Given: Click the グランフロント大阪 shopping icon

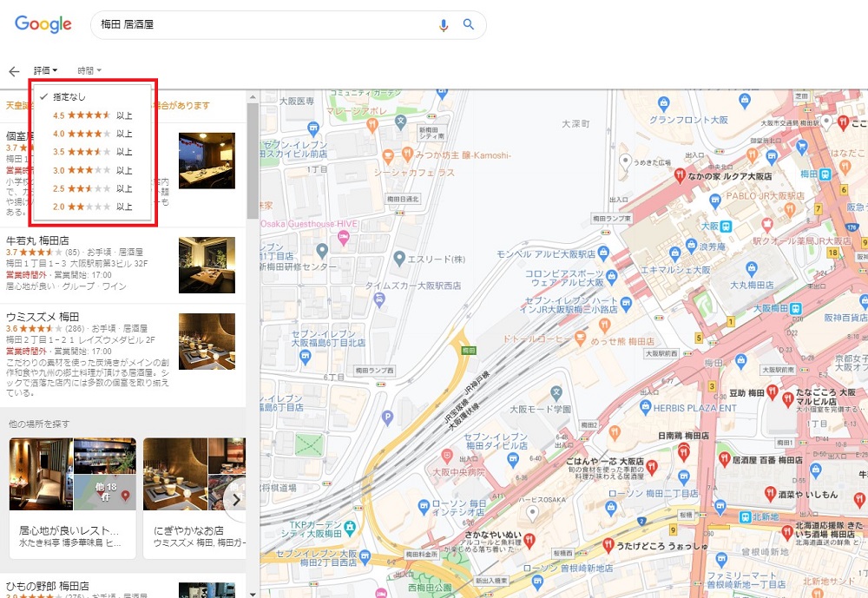Looking at the screenshot, I should (664, 103).
